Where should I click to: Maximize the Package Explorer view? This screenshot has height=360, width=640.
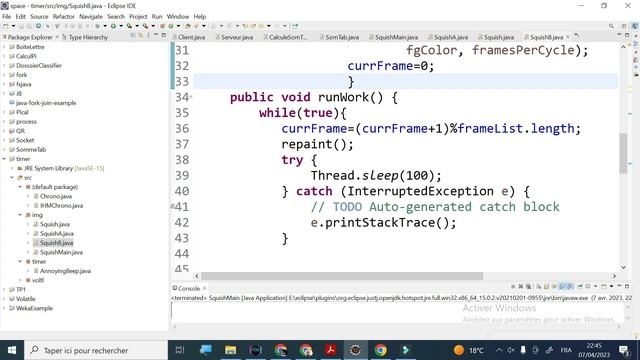[164, 36]
